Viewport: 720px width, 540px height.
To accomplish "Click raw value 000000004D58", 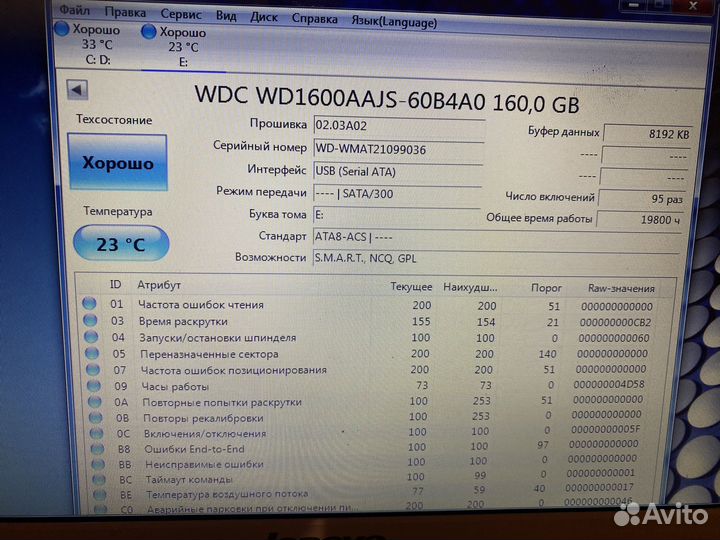I will pos(609,384).
